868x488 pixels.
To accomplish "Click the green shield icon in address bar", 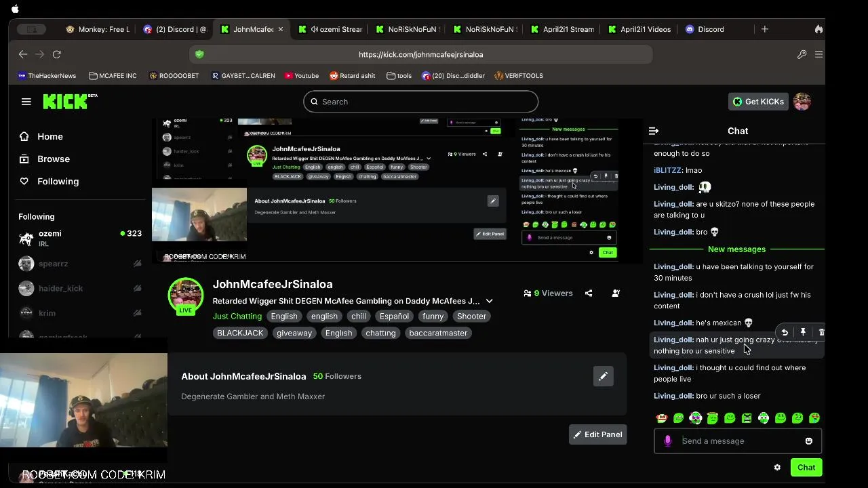I will coord(199,54).
